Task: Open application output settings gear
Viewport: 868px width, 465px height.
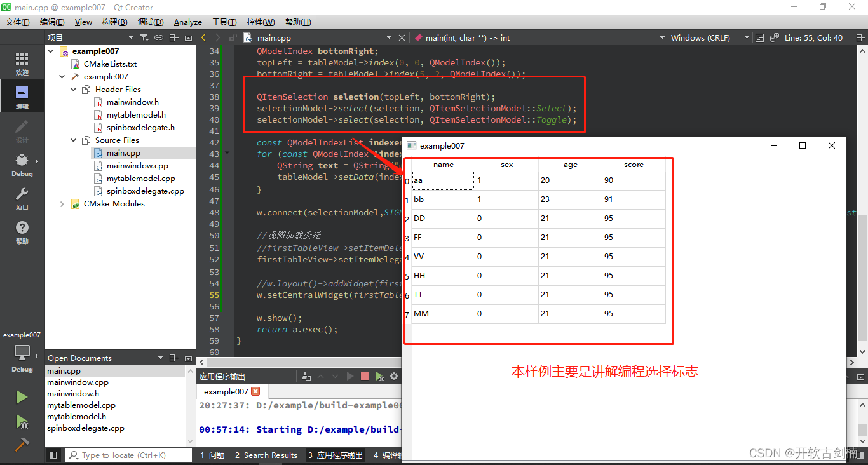Action: click(x=394, y=376)
